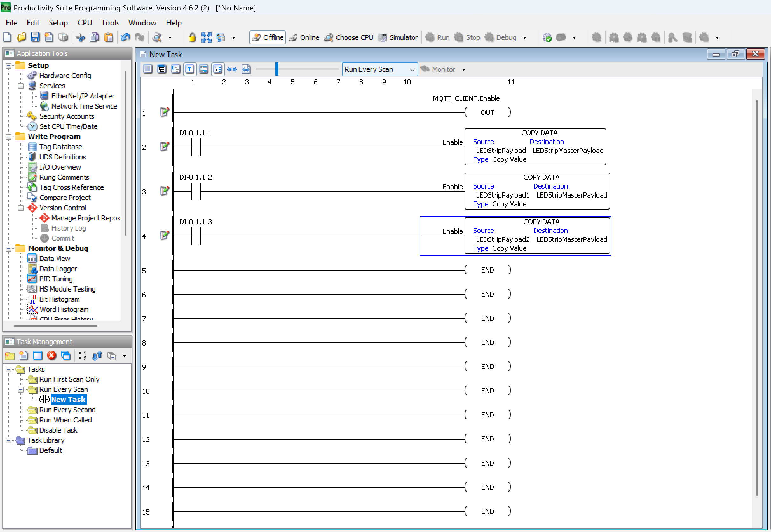The image size is (771, 532).
Task: Click the padlock icon in toolbar
Action: (x=192, y=37)
